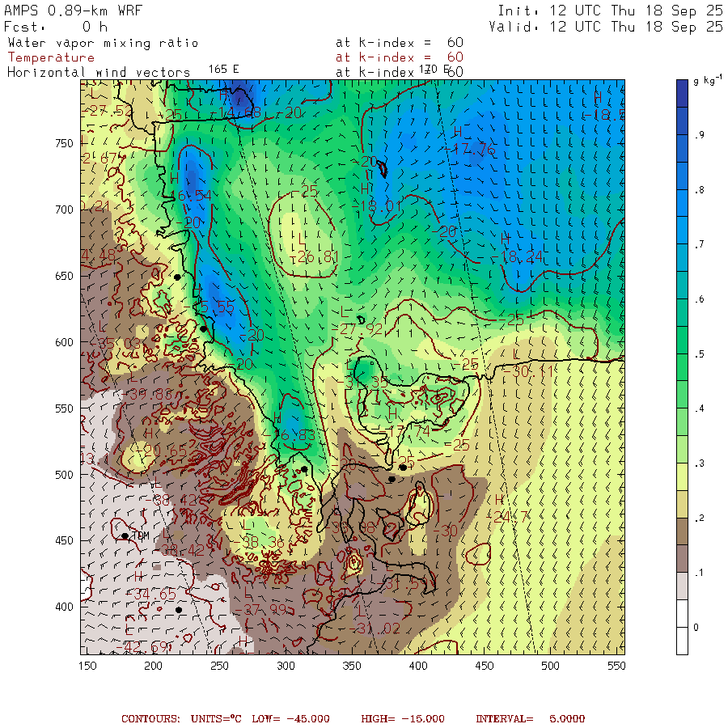This screenshot has height=728, width=728.
Task: Click the x-axis tick label "350"
Action: [352, 666]
